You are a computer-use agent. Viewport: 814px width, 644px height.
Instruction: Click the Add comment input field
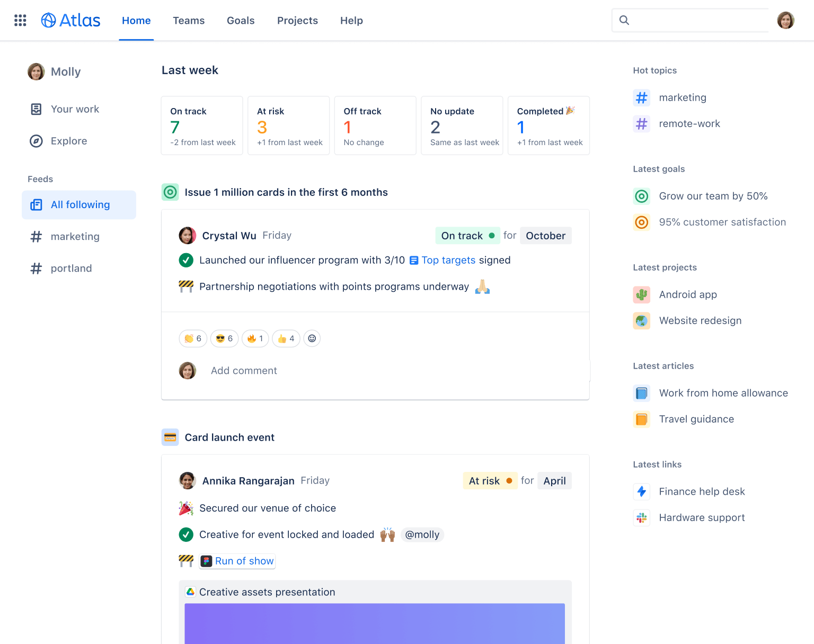tap(244, 370)
